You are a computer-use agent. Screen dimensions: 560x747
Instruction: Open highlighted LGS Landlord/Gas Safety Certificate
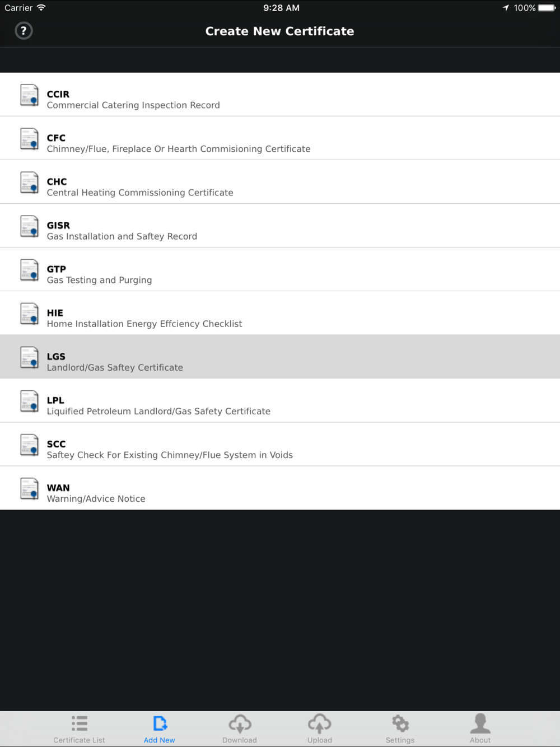(280, 357)
